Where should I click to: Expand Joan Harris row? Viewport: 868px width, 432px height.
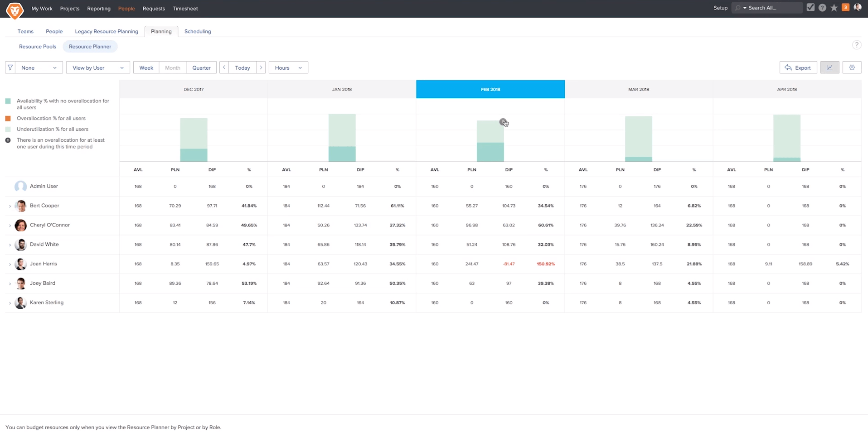tap(10, 264)
